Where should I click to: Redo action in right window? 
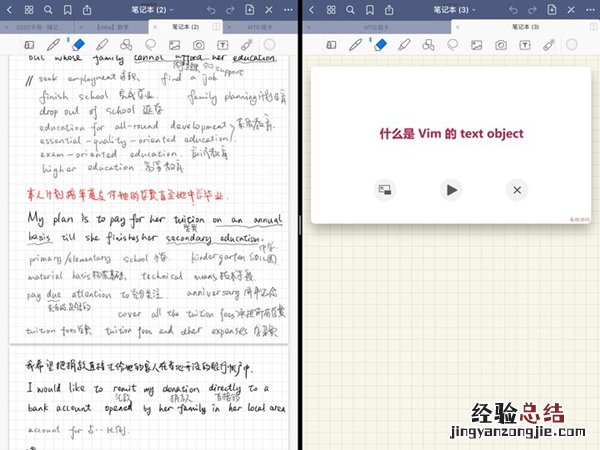click(532, 10)
